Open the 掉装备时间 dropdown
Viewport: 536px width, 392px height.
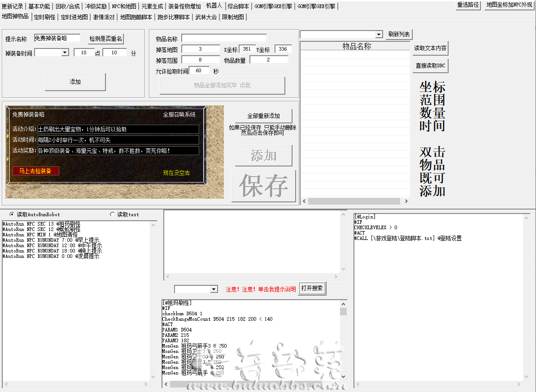(65, 52)
